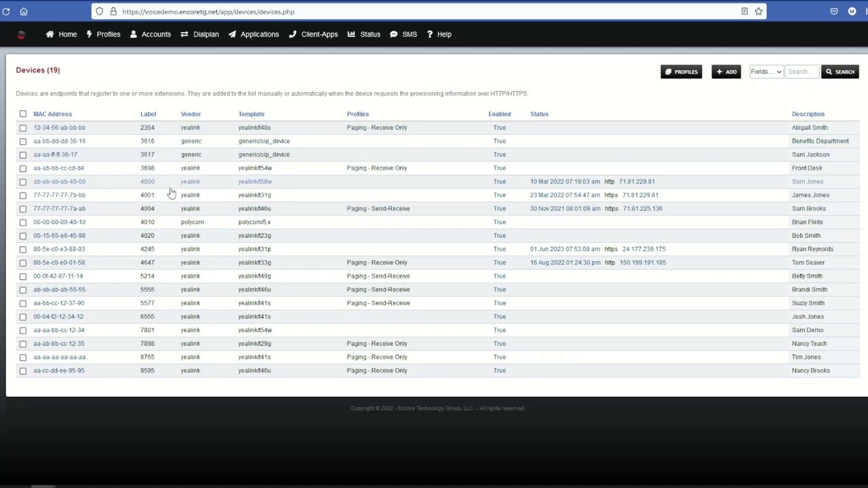Image resolution: width=868 pixels, height=488 pixels.
Task: Sort by Template column header
Action: (251, 114)
